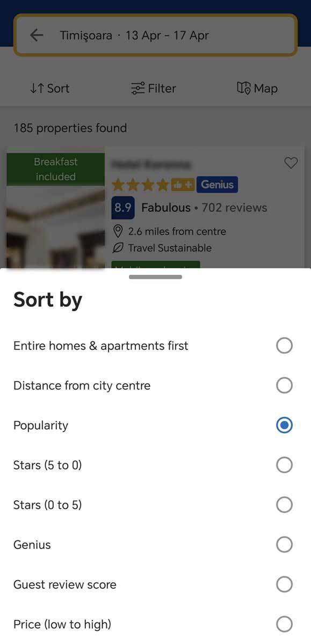Tap the Travel Sustainable leaf icon
Image resolution: width=311 pixels, height=644 pixels.
pyautogui.click(x=118, y=248)
